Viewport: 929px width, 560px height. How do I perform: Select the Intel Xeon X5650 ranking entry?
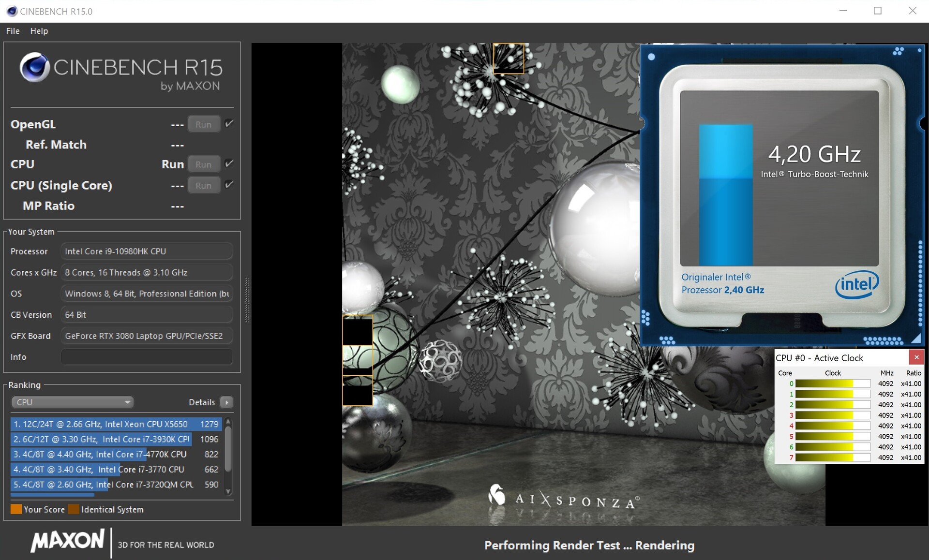coord(116,424)
